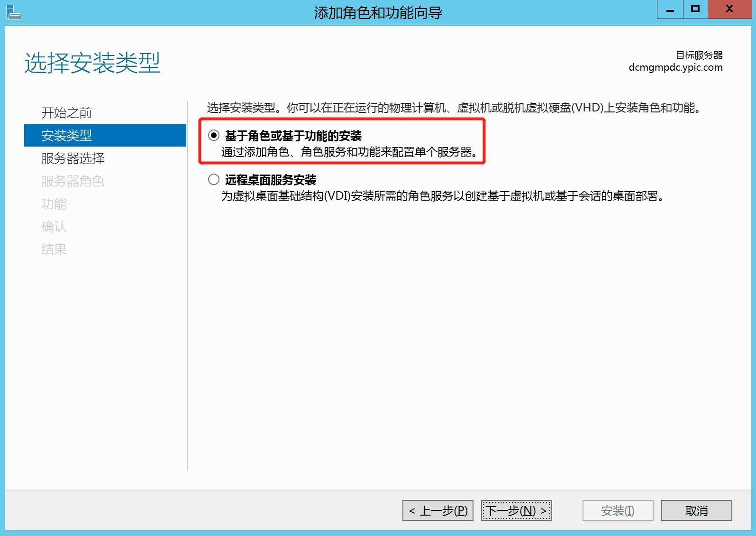Close the wizard with the X button
The width and height of the screenshot is (756, 536).
[x=729, y=9]
